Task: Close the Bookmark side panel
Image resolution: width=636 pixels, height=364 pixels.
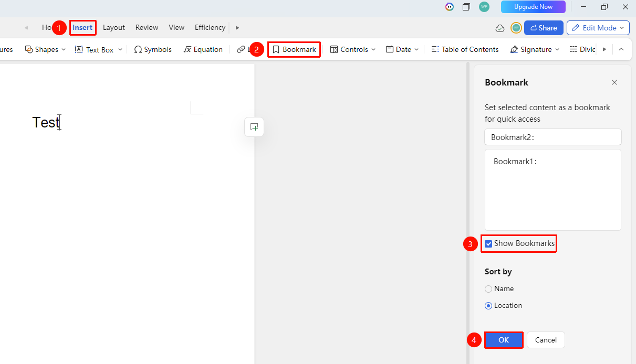Action: click(614, 82)
